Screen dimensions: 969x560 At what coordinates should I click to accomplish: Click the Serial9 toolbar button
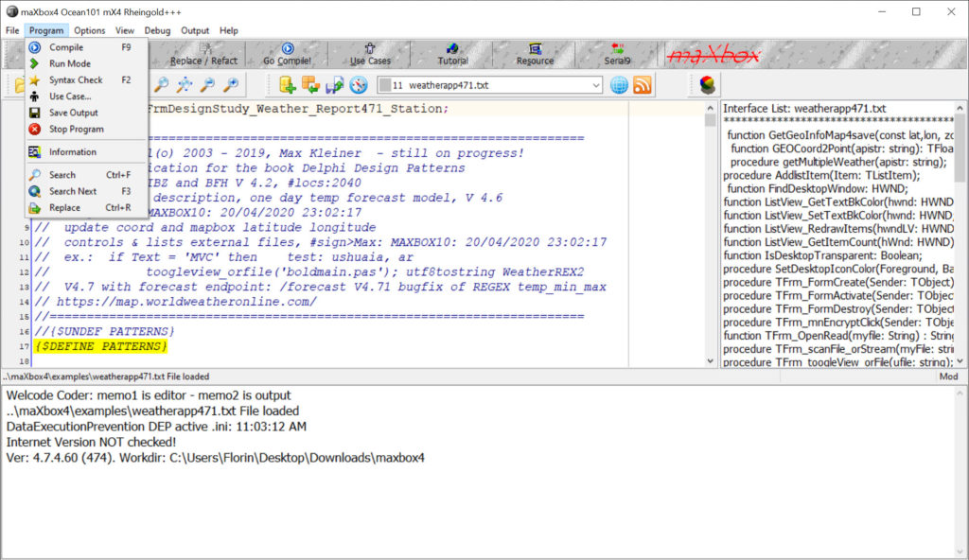coord(617,55)
